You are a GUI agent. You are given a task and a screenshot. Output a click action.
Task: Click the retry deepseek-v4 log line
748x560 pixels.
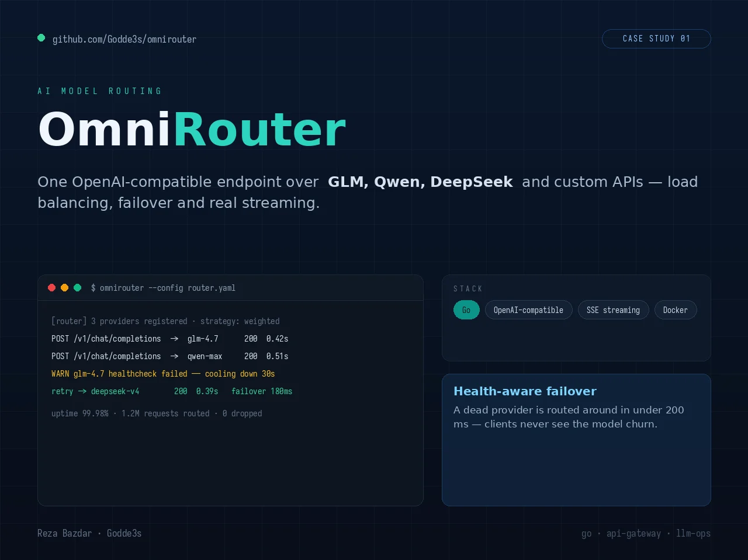172,391
